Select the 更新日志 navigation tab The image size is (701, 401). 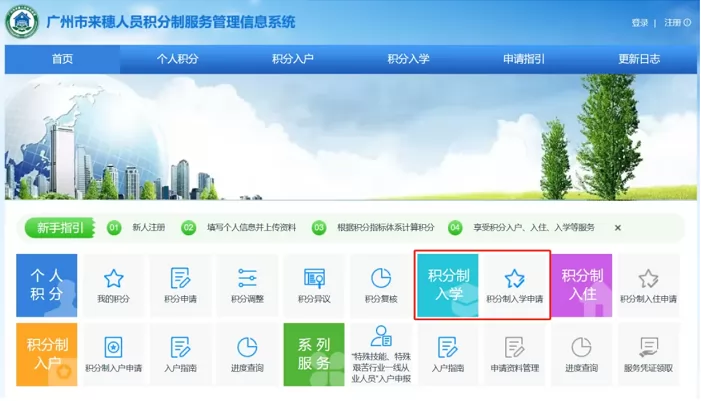[639, 59]
